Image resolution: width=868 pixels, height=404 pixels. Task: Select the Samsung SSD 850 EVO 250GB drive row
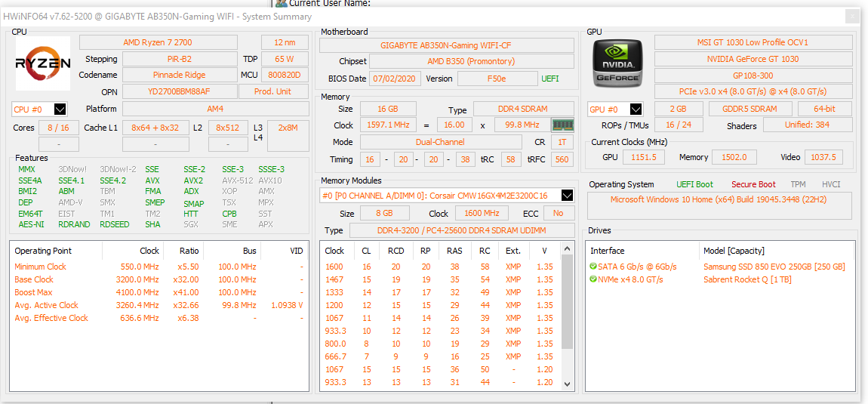click(719, 267)
